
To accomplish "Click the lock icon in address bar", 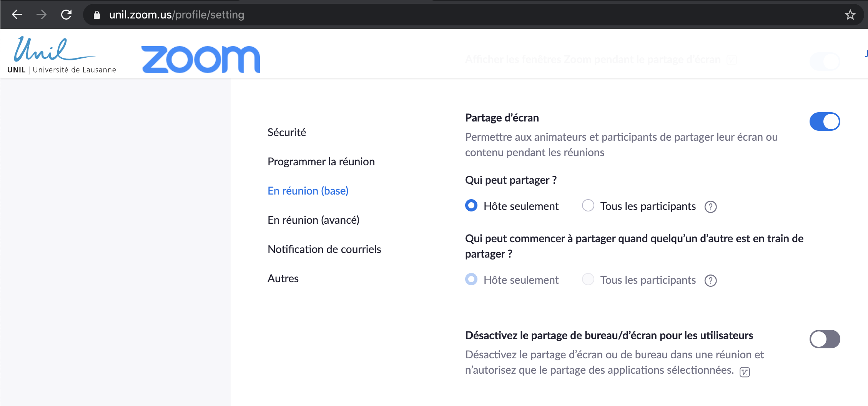I will [x=97, y=15].
